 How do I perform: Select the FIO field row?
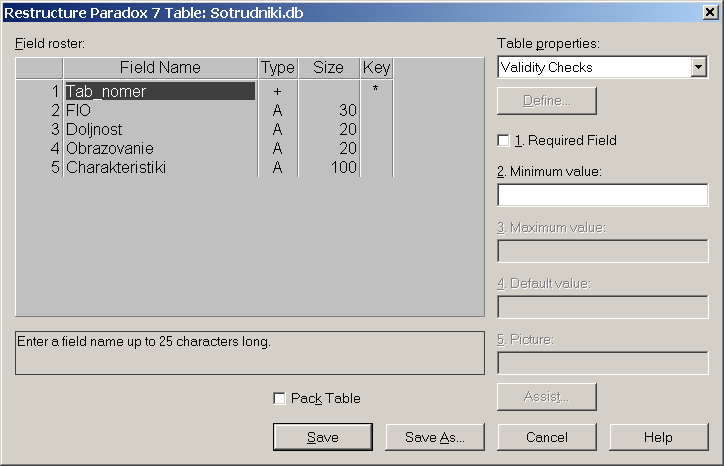click(x=160, y=110)
